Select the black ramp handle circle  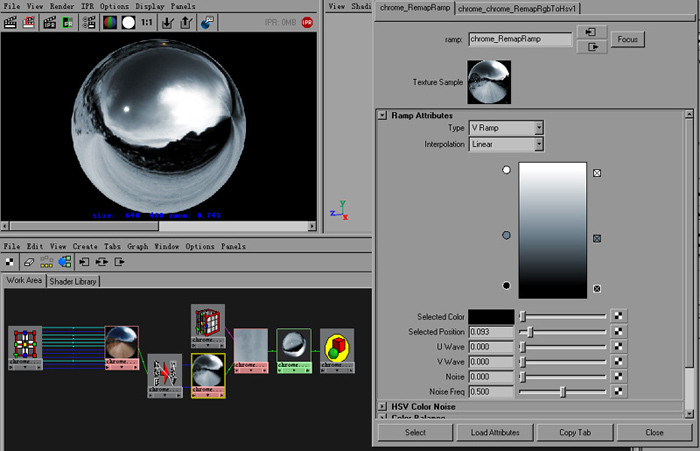[506, 285]
